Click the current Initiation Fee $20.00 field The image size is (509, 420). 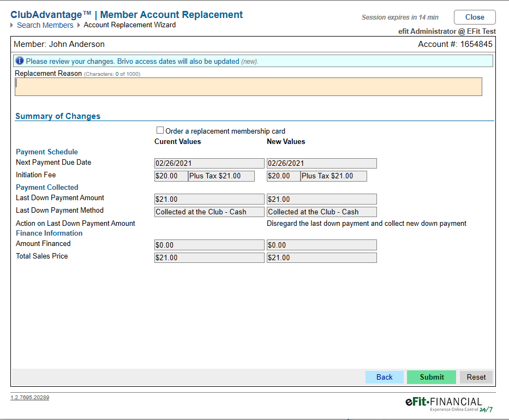[x=171, y=176]
